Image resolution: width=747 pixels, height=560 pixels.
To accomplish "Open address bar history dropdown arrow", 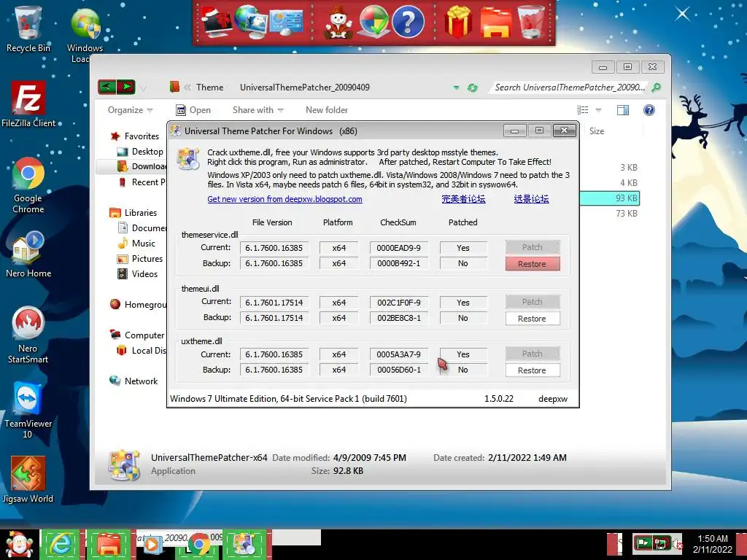I will pyautogui.click(x=457, y=87).
